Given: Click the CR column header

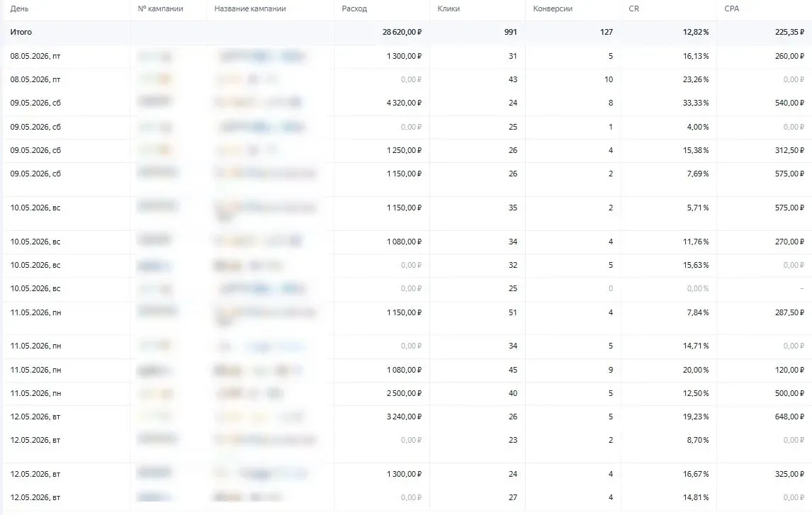Looking at the screenshot, I should 634,9.
